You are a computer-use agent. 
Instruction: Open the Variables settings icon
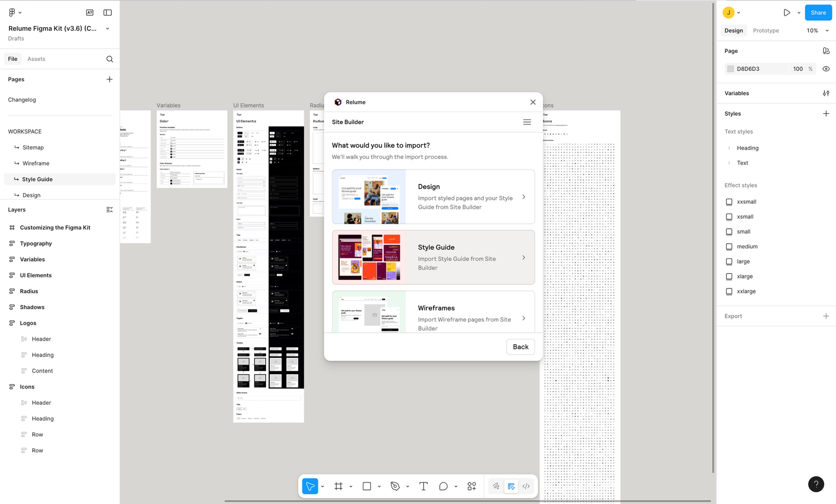(826, 93)
